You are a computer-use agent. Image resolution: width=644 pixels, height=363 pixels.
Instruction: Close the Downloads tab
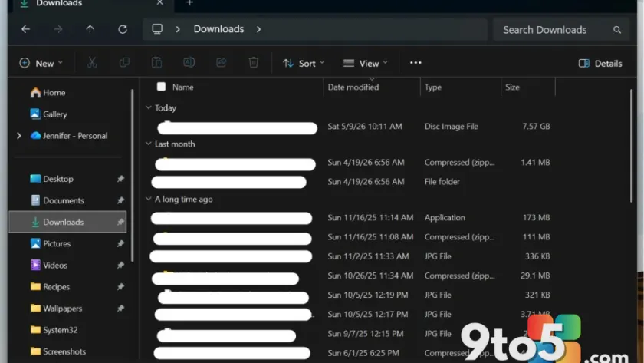(159, 2)
